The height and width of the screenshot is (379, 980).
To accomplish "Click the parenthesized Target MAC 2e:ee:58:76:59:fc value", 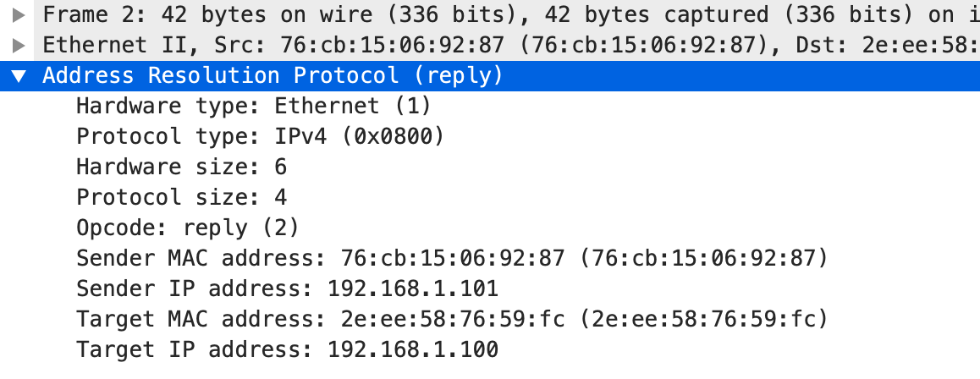I will (x=703, y=320).
